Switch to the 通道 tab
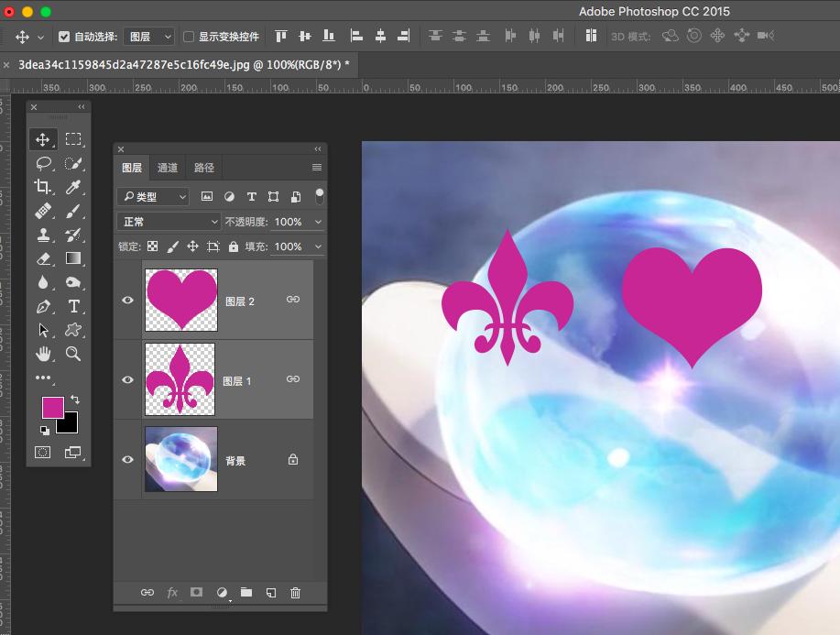Image resolution: width=840 pixels, height=635 pixels. coord(168,168)
